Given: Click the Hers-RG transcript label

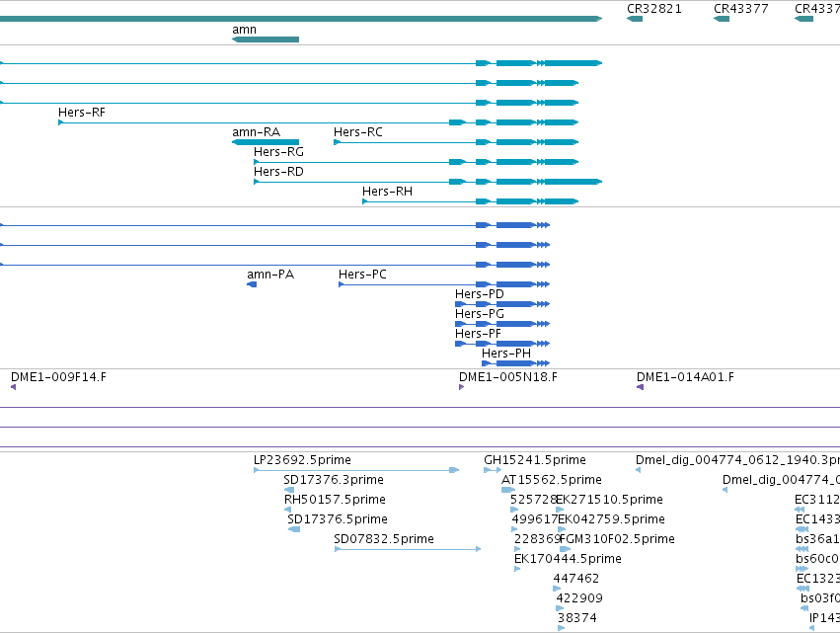Looking at the screenshot, I should (278, 152).
